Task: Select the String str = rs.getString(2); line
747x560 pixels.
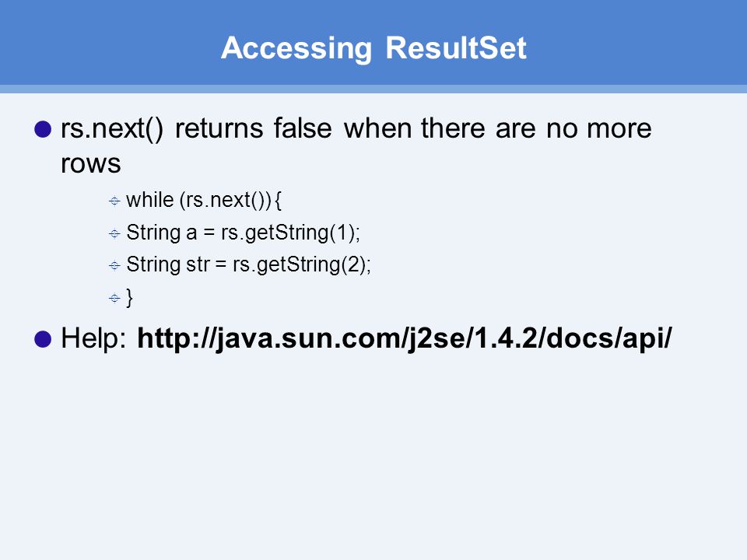Action: click(x=249, y=264)
